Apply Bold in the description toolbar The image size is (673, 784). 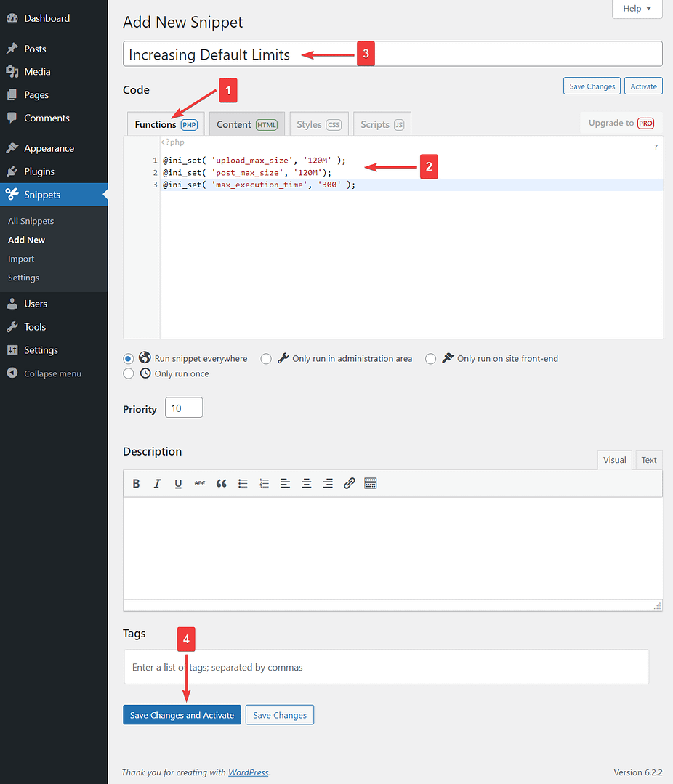pos(136,483)
